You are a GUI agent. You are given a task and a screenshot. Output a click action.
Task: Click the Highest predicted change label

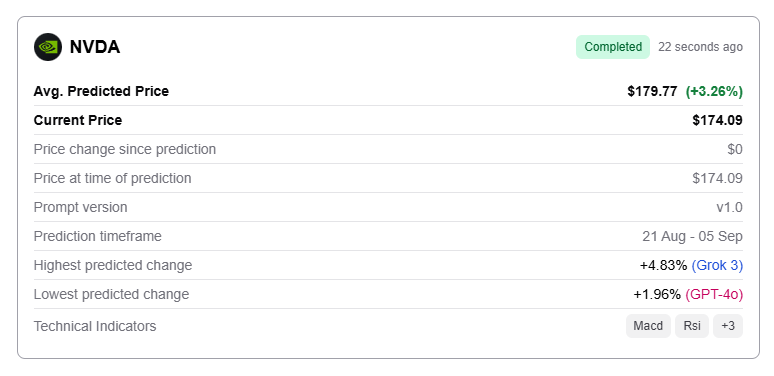pos(113,265)
